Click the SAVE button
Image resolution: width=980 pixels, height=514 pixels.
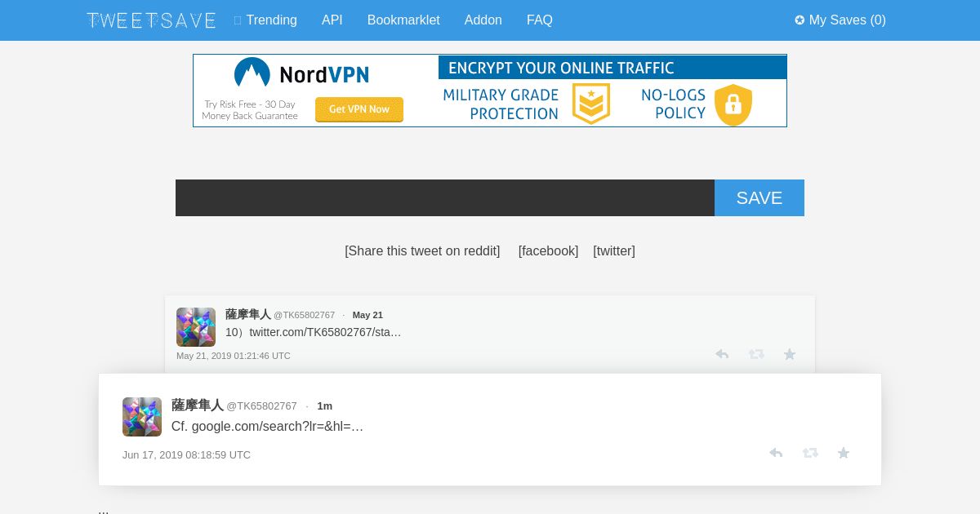click(x=759, y=198)
